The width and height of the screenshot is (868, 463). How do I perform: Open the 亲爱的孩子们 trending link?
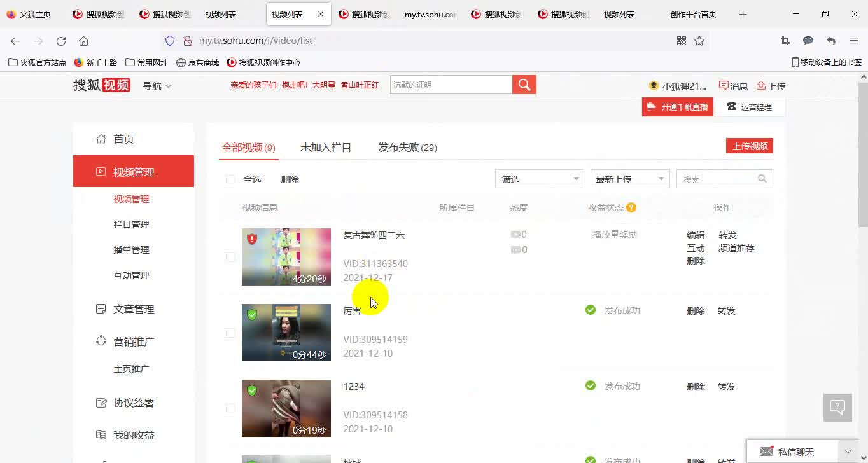click(x=253, y=85)
